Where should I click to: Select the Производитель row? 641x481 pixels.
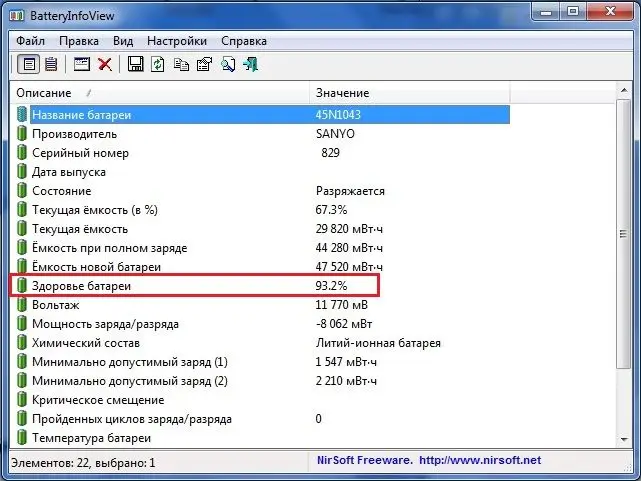[262, 134]
